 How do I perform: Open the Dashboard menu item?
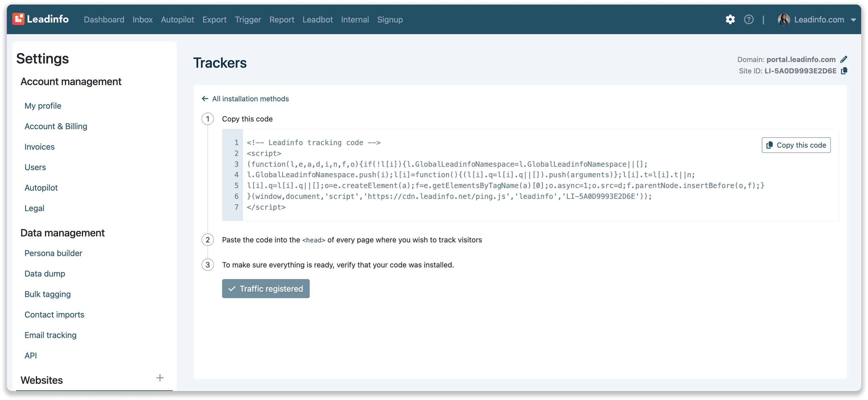[104, 20]
